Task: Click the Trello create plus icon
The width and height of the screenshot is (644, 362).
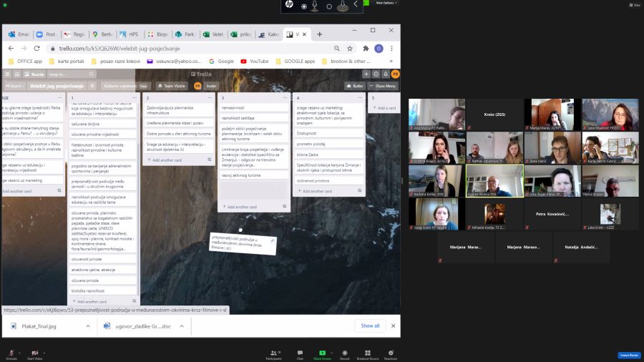Action: (366, 74)
